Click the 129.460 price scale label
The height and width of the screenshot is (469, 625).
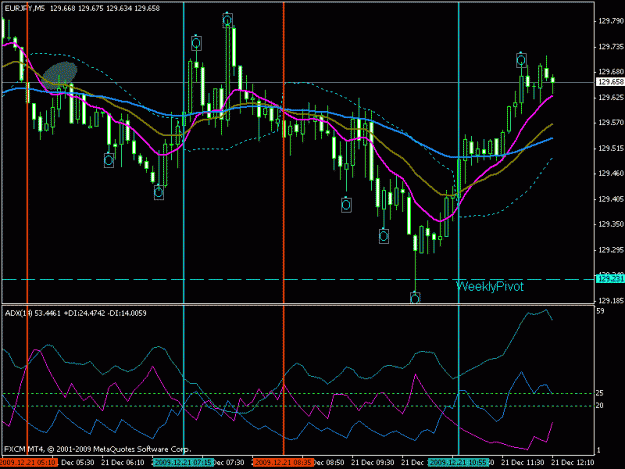click(610, 173)
